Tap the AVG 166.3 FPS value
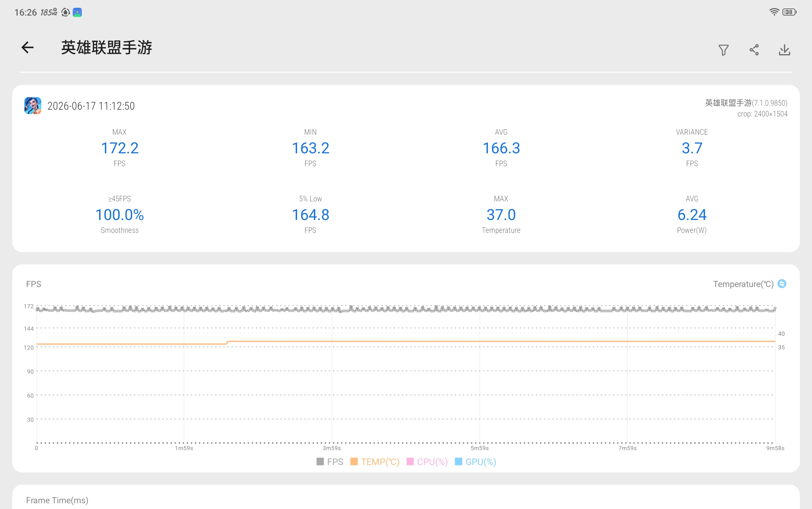The height and width of the screenshot is (509, 812). coord(501,148)
